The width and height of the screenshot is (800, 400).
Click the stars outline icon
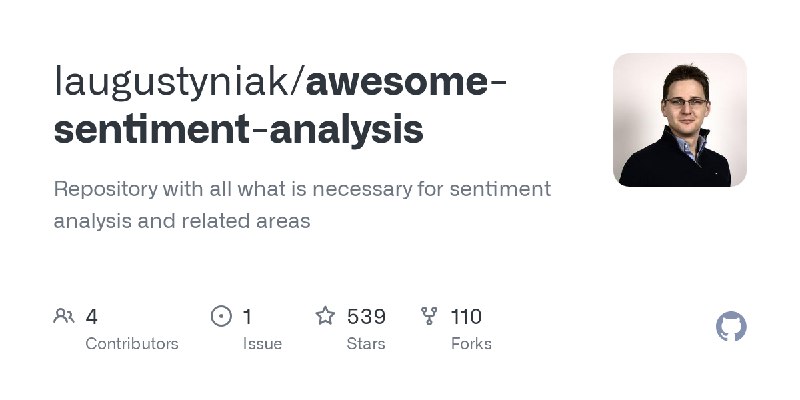pyautogui.click(x=325, y=316)
